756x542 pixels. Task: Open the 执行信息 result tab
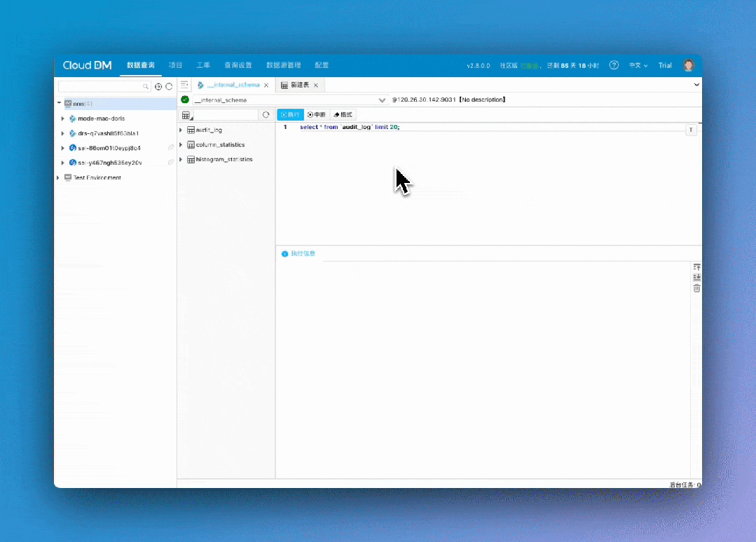[298, 253]
